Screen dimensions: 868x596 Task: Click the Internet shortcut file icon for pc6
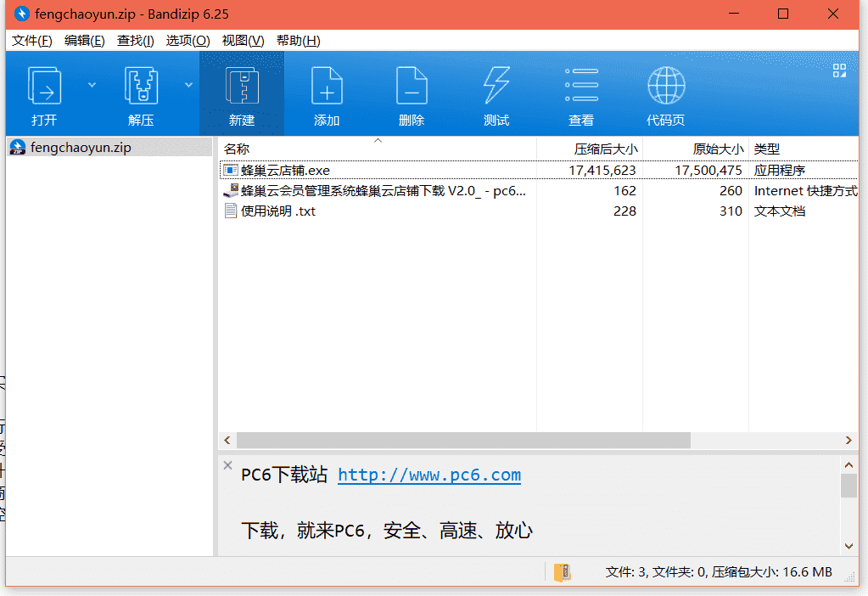point(230,190)
